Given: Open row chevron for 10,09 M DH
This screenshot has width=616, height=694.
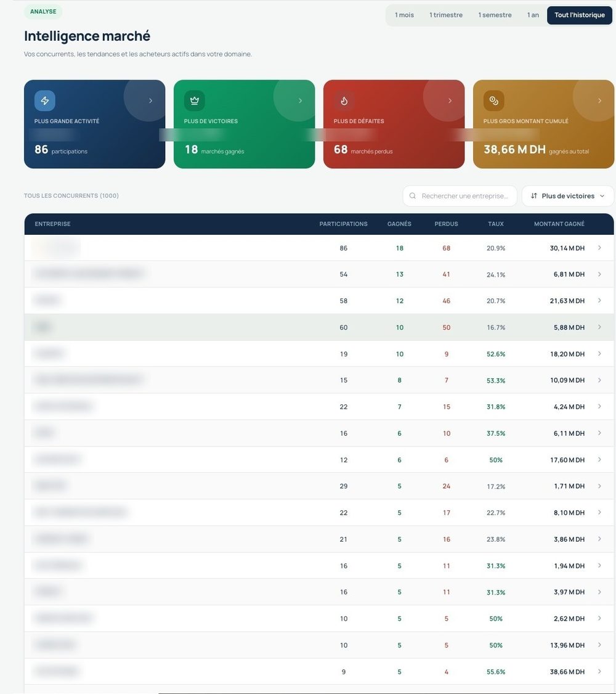Looking at the screenshot, I should click(599, 380).
